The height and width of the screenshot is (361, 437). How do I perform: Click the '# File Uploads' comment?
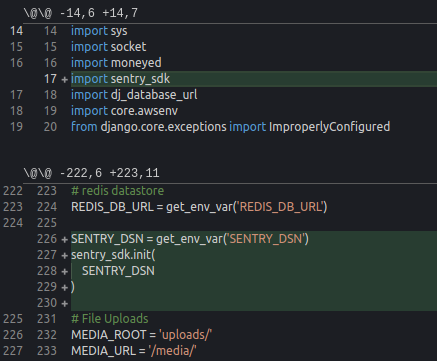pos(110,319)
